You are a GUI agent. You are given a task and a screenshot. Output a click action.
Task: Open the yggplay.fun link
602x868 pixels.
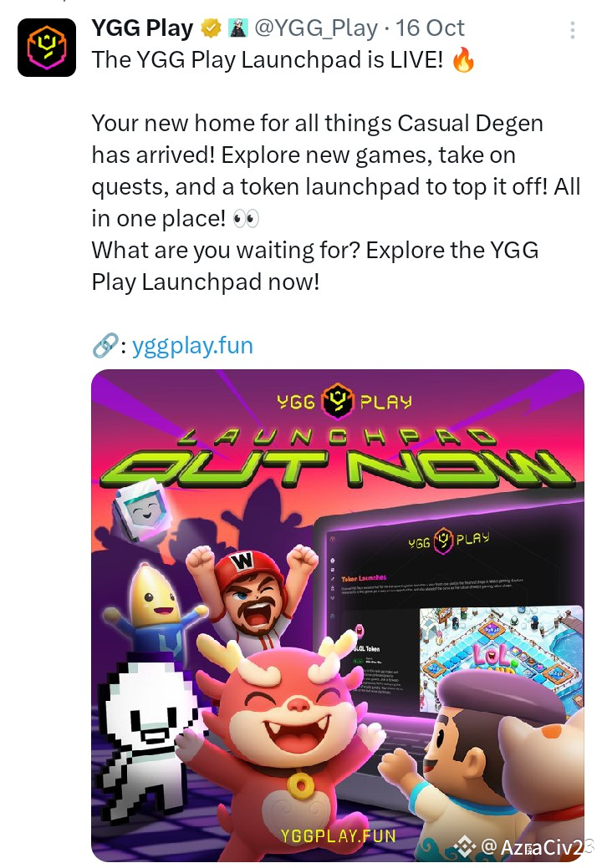click(193, 345)
